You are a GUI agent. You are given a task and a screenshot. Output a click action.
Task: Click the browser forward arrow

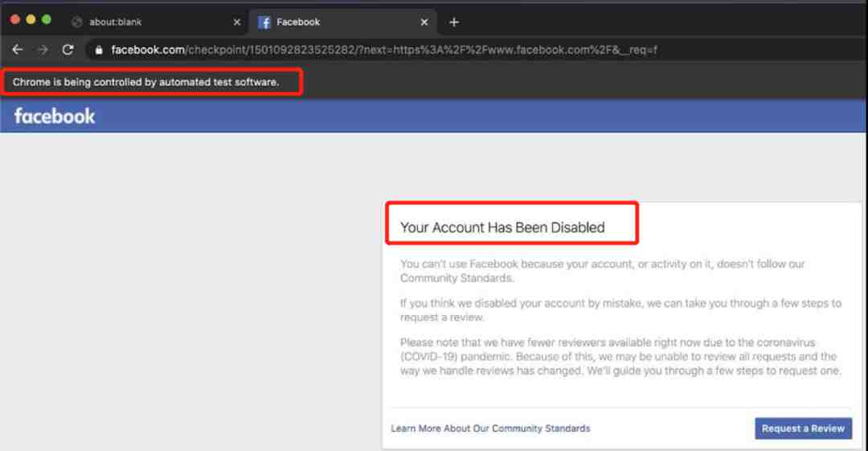pyautogui.click(x=43, y=50)
